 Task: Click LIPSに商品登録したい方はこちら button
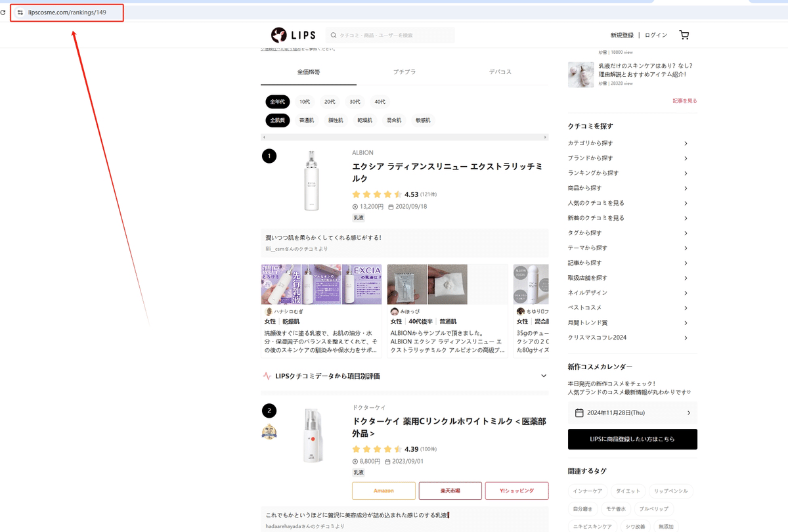tap(632, 439)
